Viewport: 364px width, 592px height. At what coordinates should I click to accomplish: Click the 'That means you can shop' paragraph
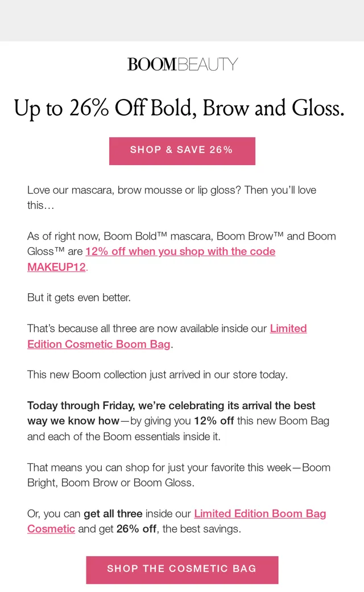coord(179,475)
